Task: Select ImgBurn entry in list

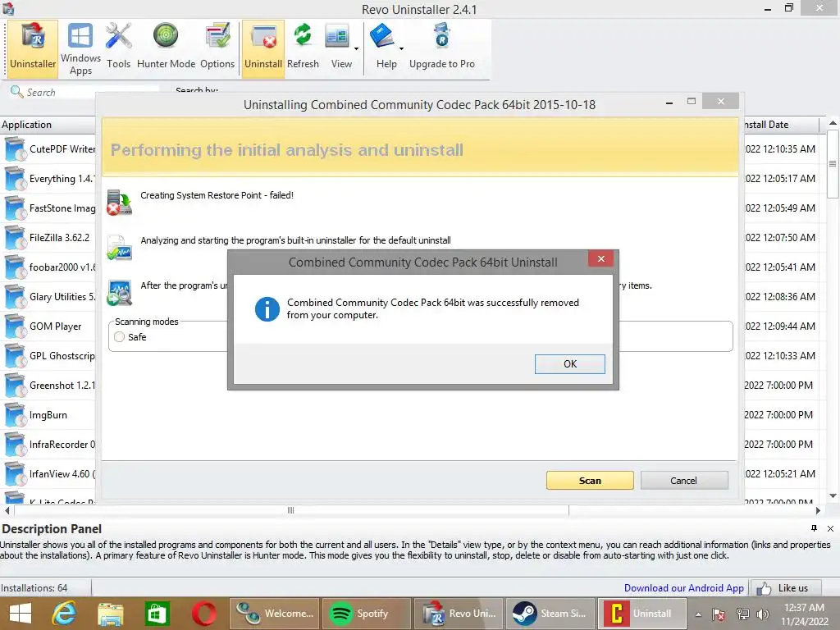Action: (x=49, y=414)
